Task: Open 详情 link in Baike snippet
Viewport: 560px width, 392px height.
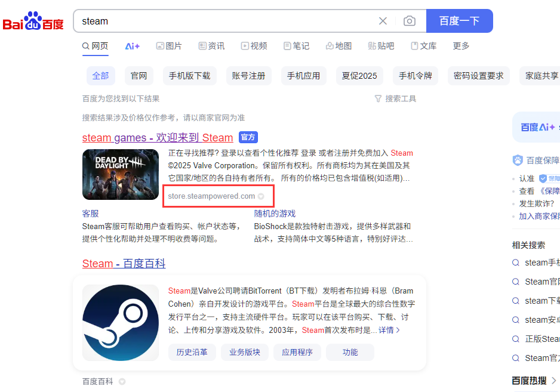Action: pyautogui.click(x=389, y=330)
